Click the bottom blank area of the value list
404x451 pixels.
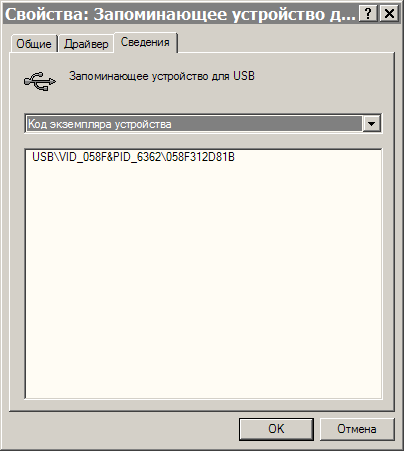tap(203, 367)
